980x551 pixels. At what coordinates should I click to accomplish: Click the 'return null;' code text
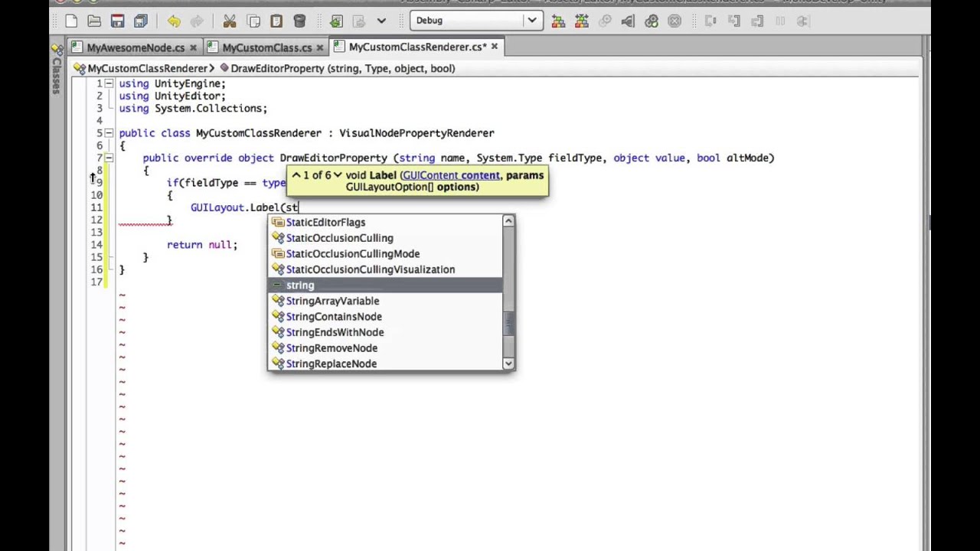click(x=202, y=245)
